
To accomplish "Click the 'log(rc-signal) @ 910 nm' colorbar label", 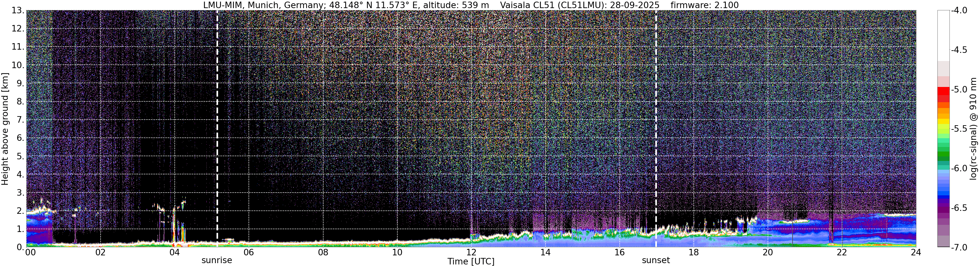I will point(974,129).
